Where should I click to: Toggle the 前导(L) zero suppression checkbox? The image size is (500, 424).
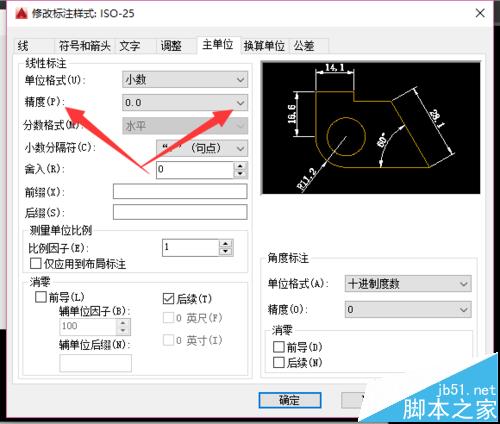pos(41,297)
